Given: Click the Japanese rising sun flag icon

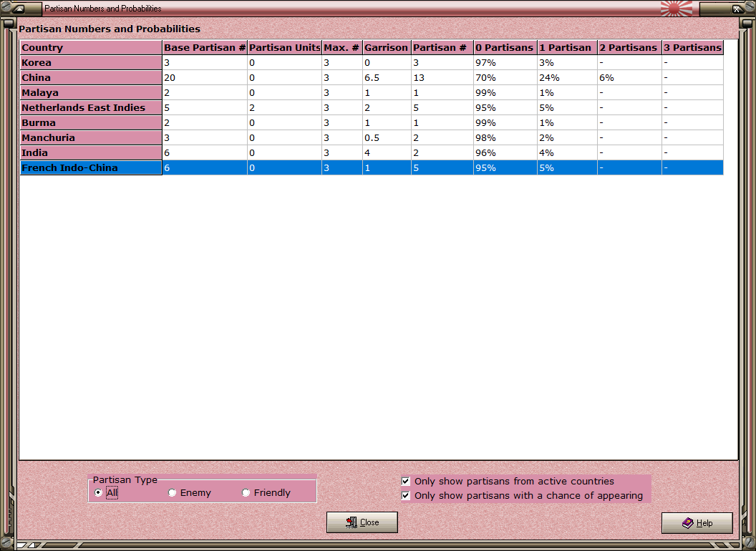Looking at the screenshot, I should point(676,8).
